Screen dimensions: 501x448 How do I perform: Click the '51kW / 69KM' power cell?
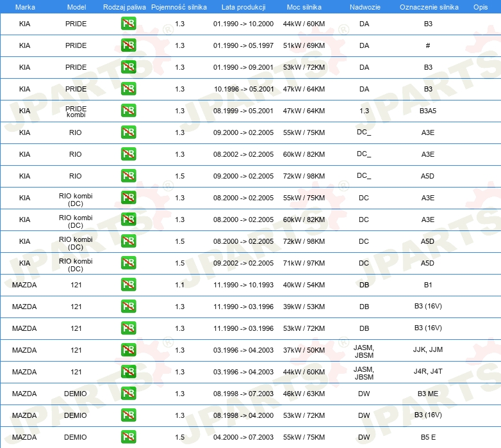click(304, 45)
